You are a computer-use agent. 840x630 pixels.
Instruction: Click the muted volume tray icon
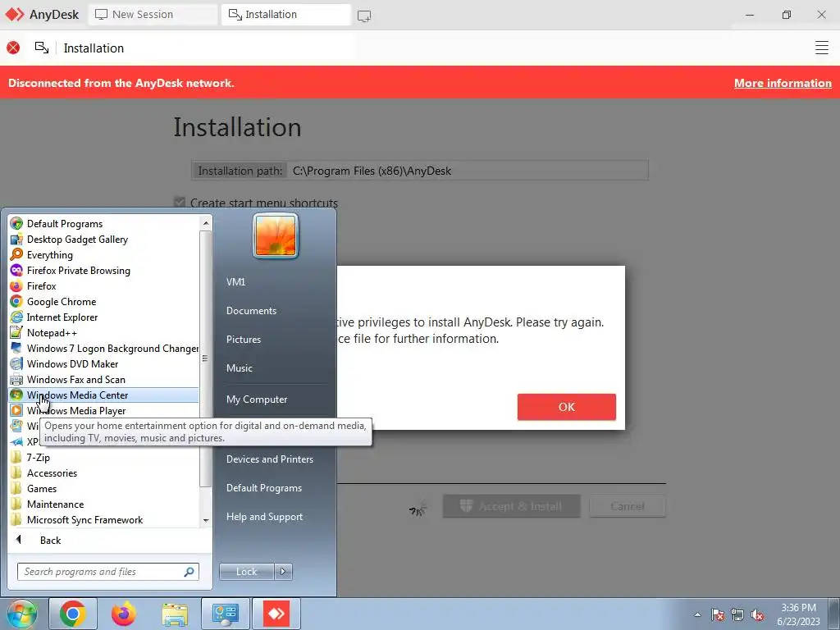coord(757,615)
